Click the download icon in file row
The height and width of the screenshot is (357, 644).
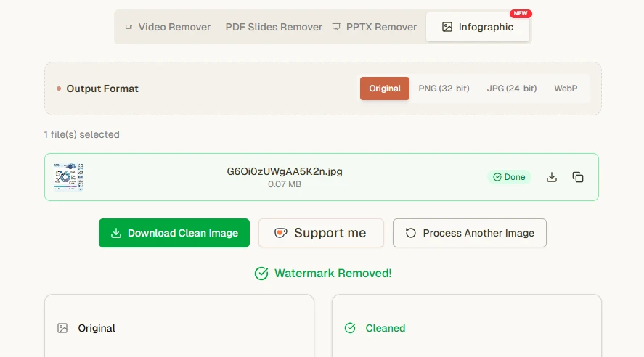coord(552,177)
